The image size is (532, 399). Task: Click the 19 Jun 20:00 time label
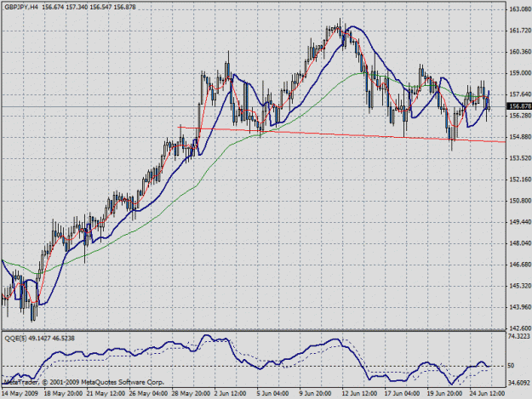coord(444,394)
